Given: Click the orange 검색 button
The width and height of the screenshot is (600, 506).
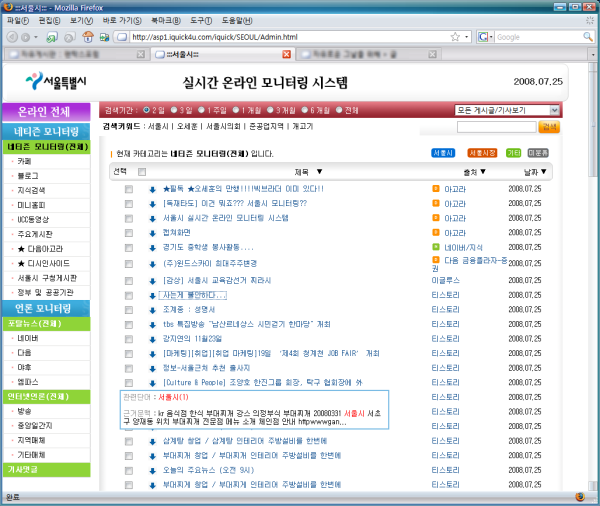Looking at the screenshot, I should coord(549,127).
